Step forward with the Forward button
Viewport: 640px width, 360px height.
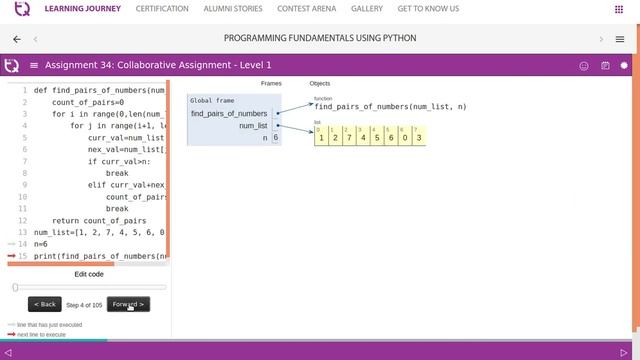pyautogui.click(x=128, y=304)
